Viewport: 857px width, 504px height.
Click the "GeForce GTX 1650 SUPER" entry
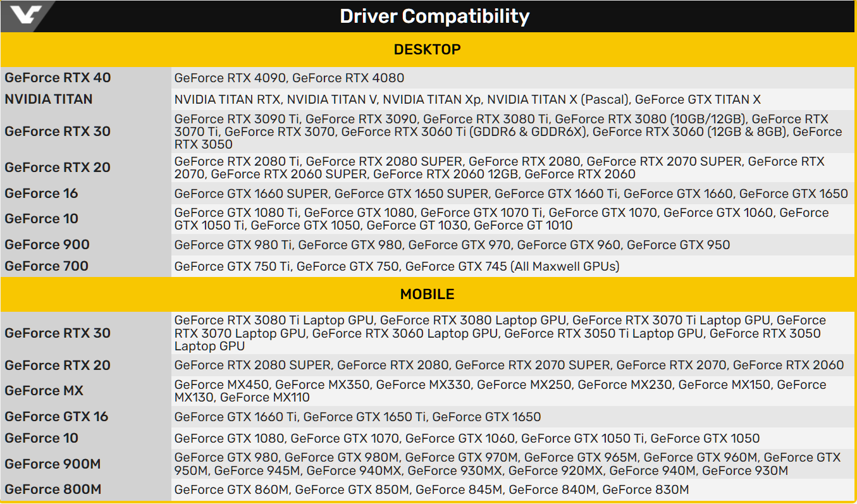[412, 194]
